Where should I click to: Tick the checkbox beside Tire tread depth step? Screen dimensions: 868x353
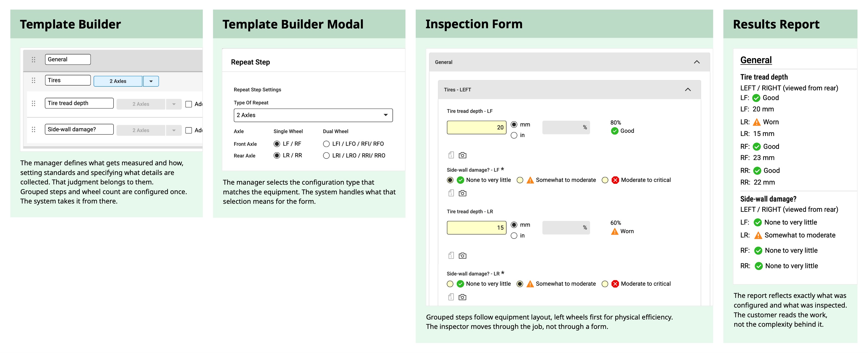pyautogui.click(x=189, y=104)
